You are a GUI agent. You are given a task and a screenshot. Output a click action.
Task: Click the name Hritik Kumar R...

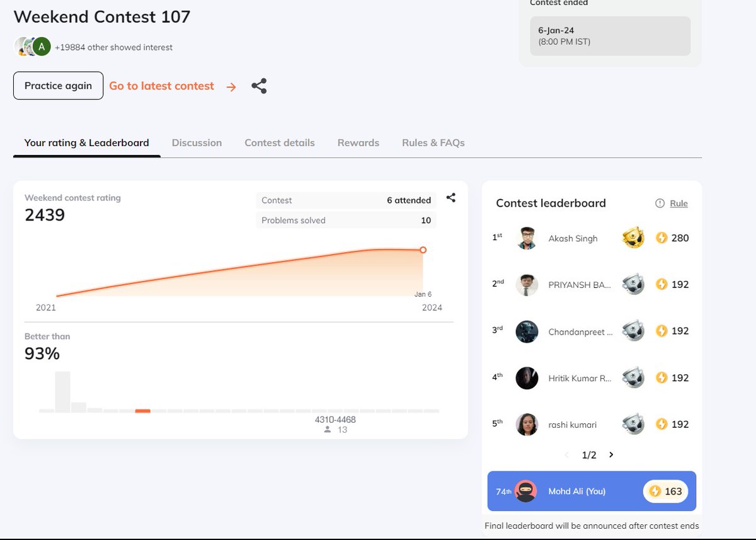(x=580, y=378)
